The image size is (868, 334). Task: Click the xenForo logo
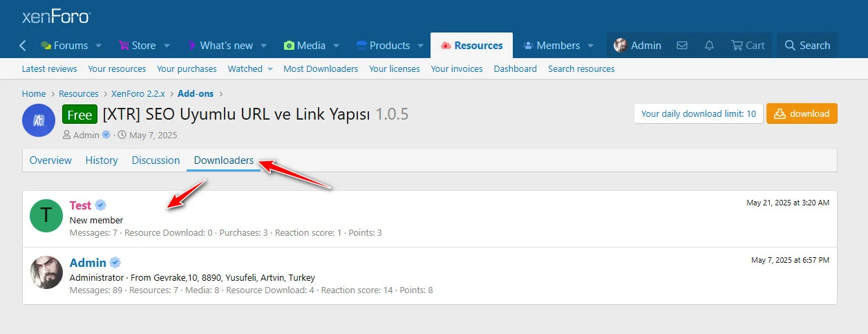(56, 17)
